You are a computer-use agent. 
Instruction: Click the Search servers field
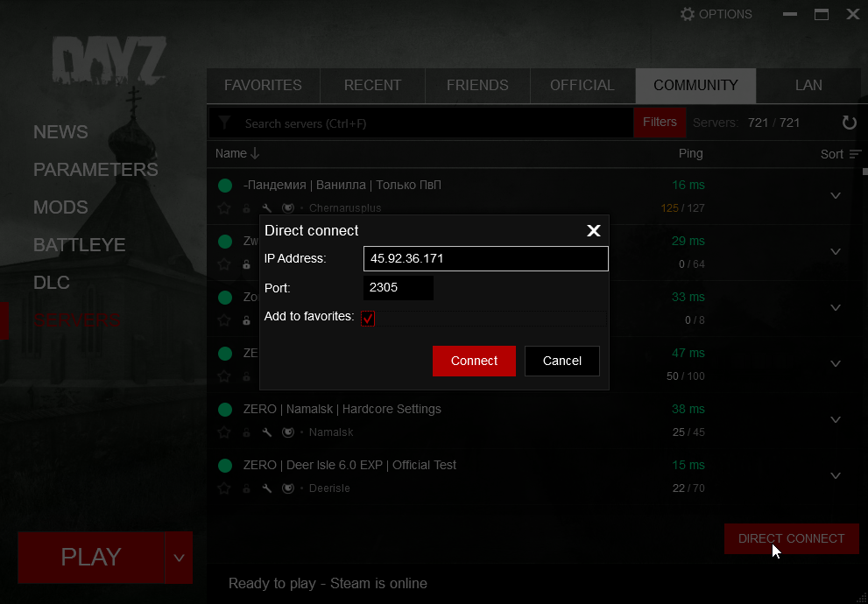(420, 123)
